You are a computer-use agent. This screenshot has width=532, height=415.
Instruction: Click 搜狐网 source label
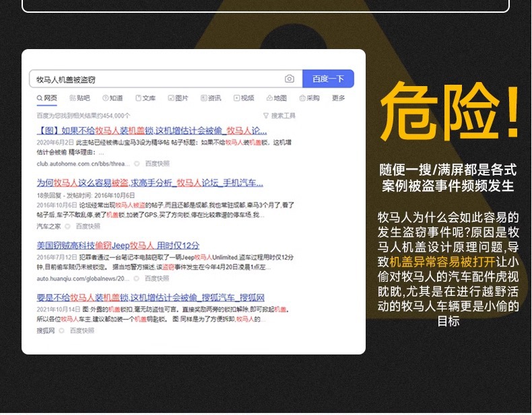[46, 331]
